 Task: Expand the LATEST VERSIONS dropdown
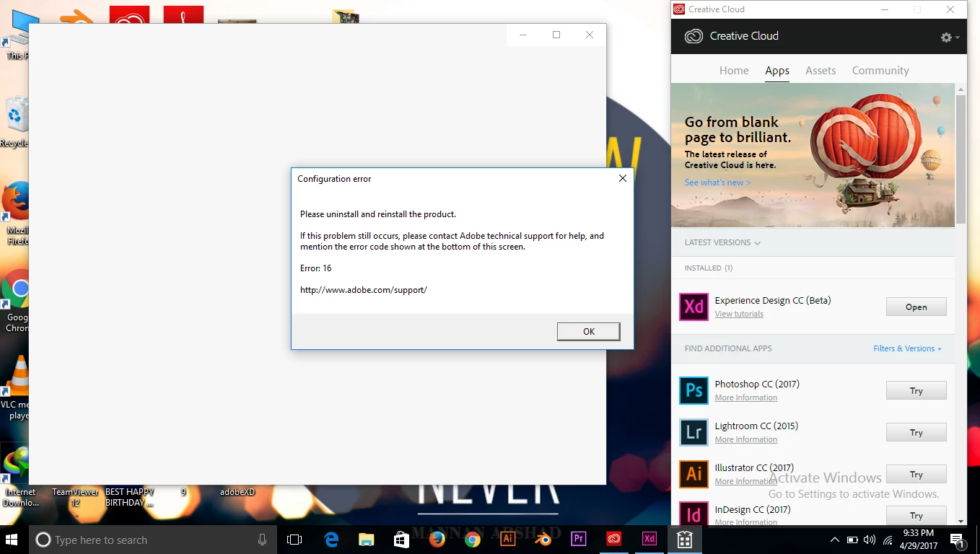click(x=722, y=242)
